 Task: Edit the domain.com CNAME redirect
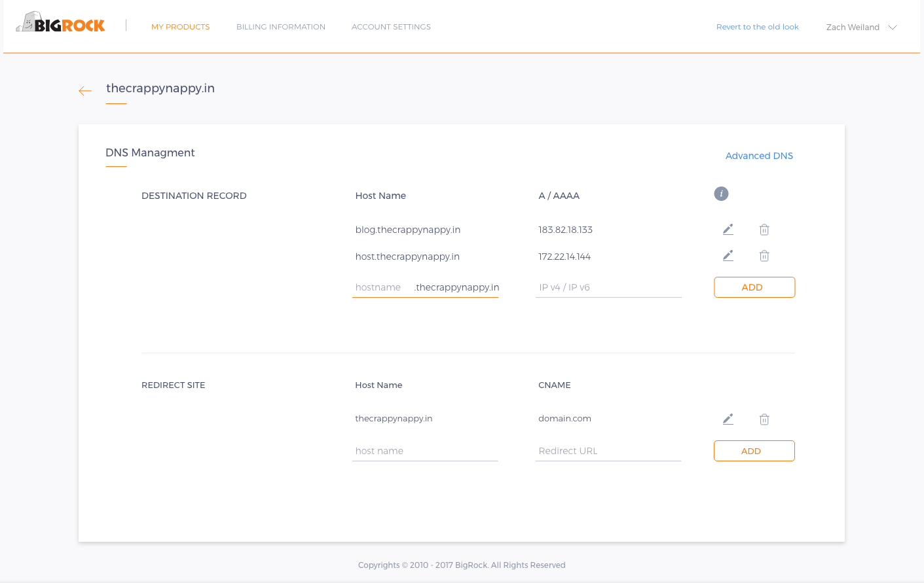click(x=728, y=419)
